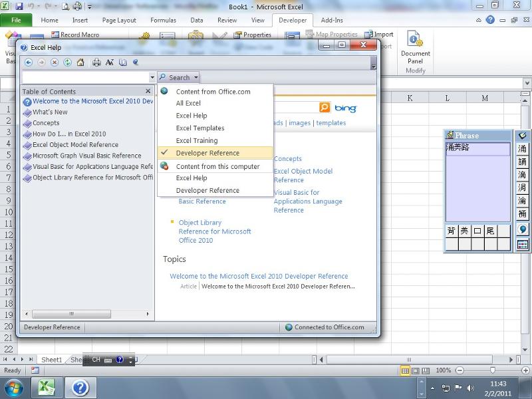Open the Formulas ribbon tab
The width and height of the screenshot is (532, 399).
click(163, 20)
